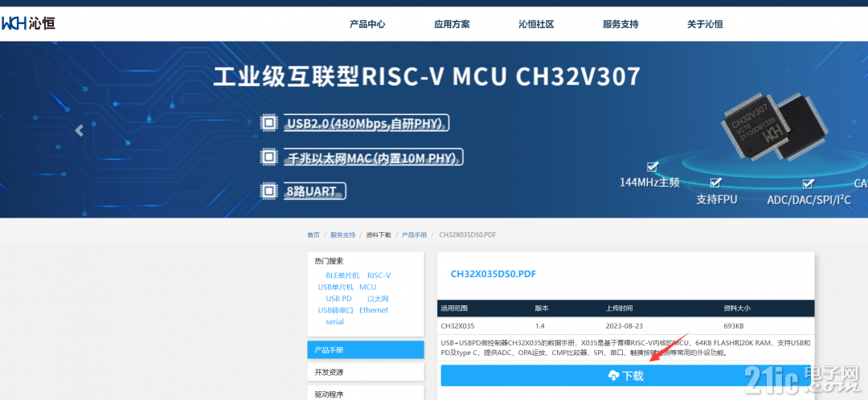
Task: Click the chip icon beside 8路UART
Action: [268, 191]
